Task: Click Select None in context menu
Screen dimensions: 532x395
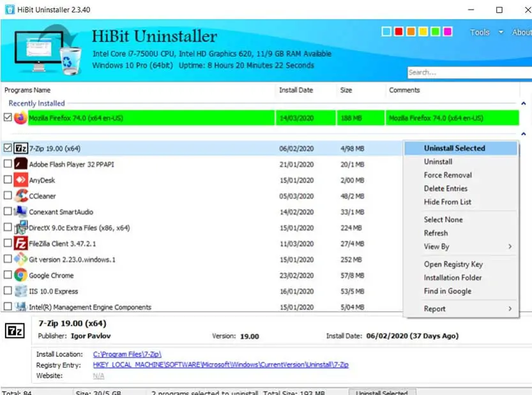Action: 460,220
